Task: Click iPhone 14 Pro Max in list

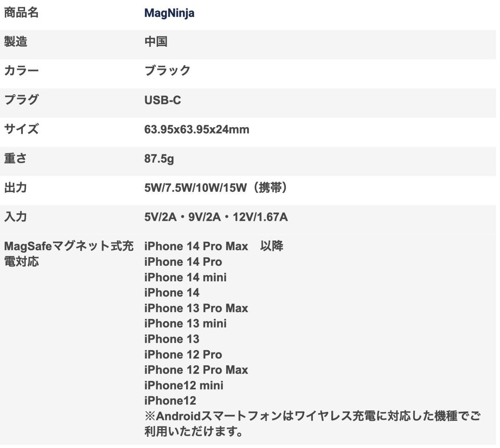Action: tap(196, 246)
